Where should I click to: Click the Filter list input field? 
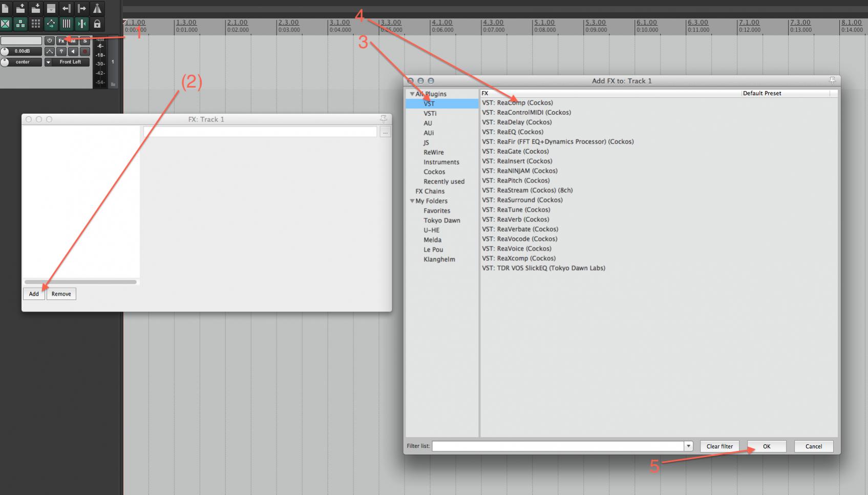[558, 446]
